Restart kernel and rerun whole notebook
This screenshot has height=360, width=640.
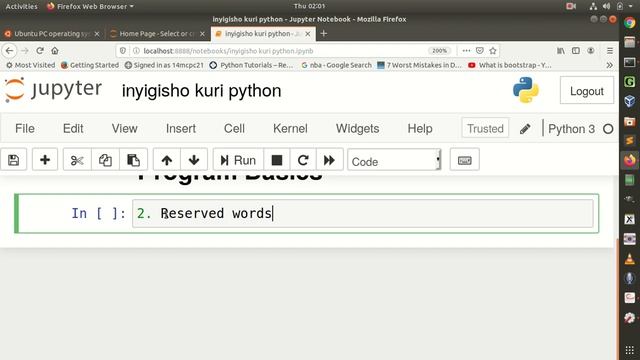(x=329, y=160)
